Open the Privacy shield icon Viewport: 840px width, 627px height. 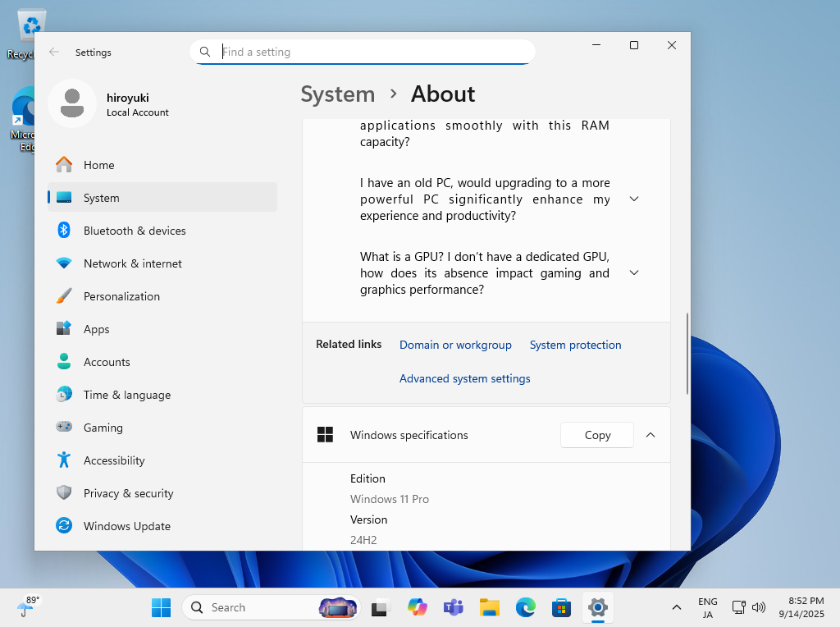tap(64, 492)
